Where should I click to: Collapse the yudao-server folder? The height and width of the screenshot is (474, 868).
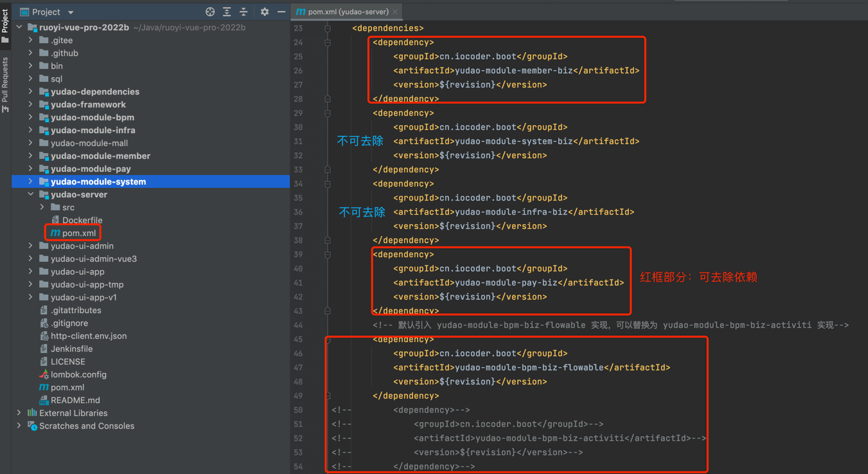pos(30,194)
